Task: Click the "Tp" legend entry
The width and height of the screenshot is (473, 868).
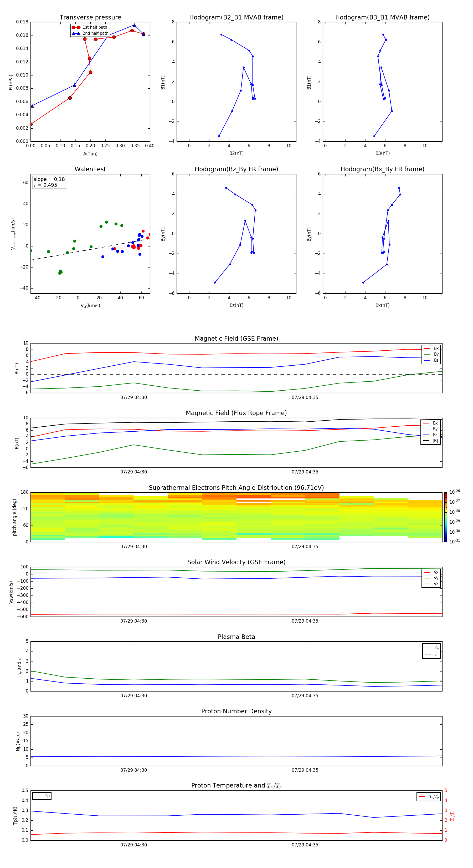Action: click(x=42, y=796)
